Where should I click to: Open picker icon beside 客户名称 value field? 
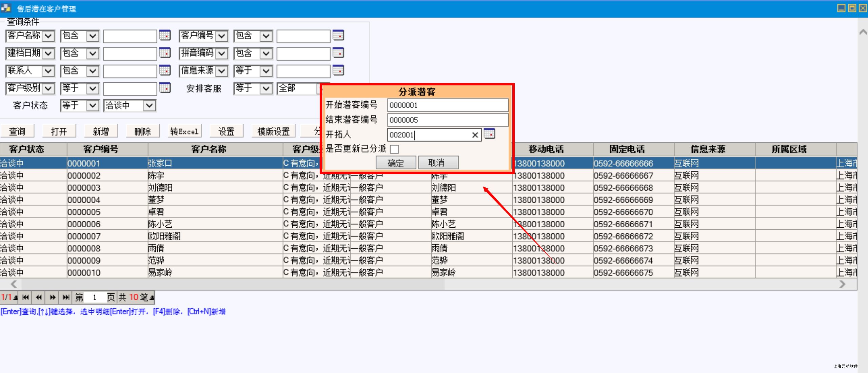pos(165,35)
